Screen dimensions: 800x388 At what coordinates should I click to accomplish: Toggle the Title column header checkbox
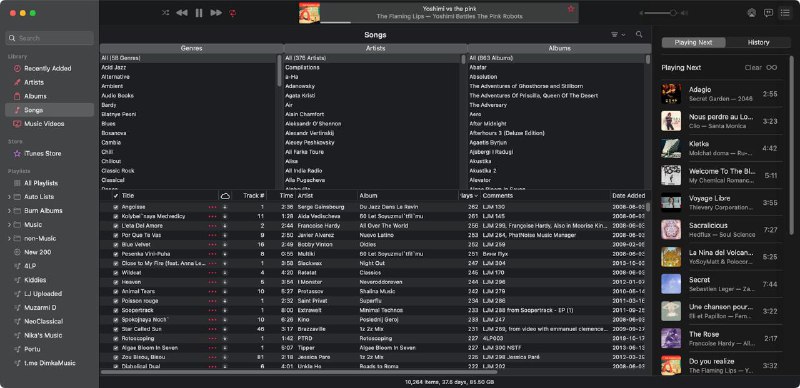tap(116, 196)
